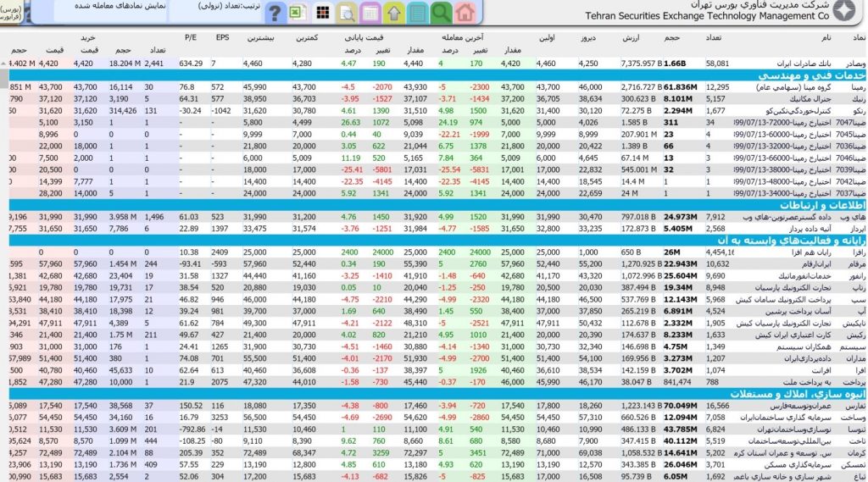
Task: Open the 'تجارت الکترونیک پارسیان' name link
Action: 792,288
